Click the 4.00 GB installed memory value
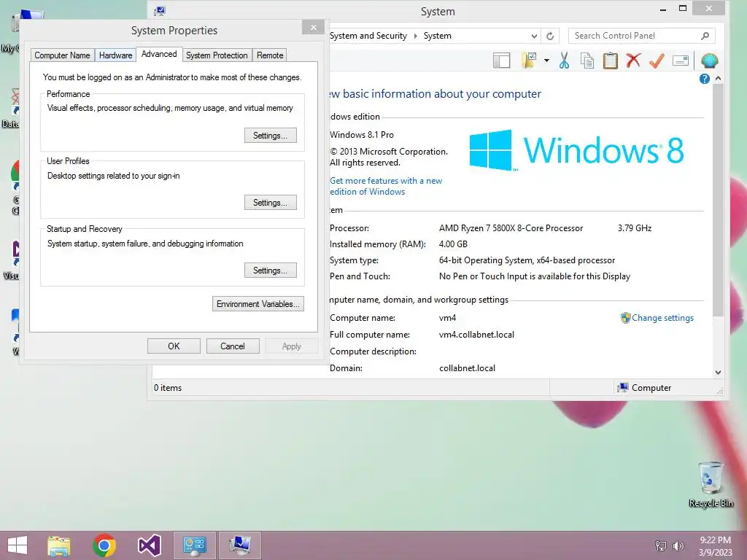 click(453, 244)
